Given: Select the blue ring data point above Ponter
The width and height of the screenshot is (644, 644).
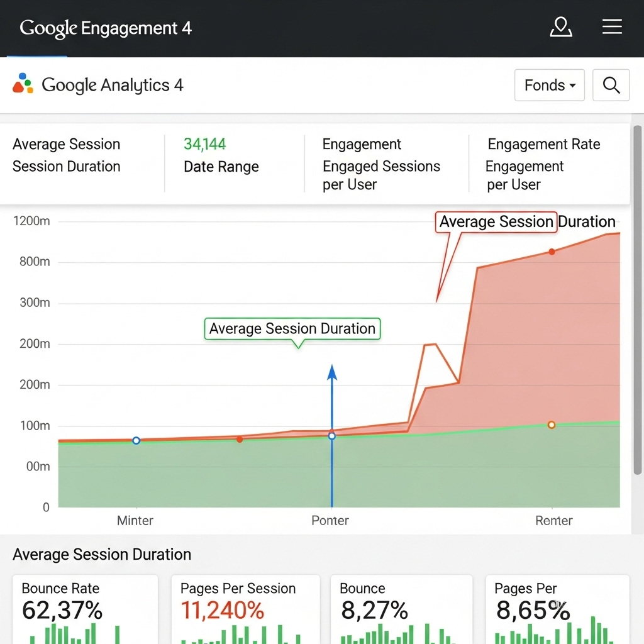Looking at the screenshot, I should coord(332,436).
